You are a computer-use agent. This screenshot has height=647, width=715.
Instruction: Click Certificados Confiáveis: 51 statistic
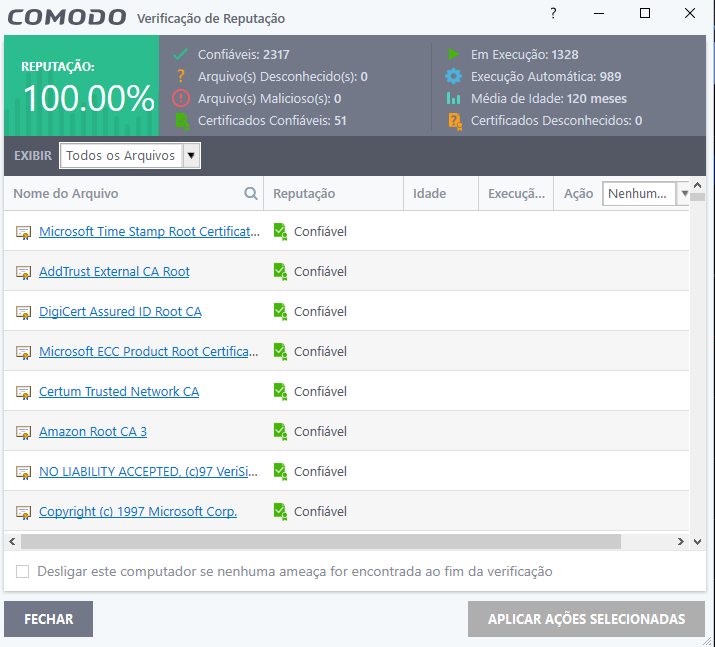coord(272,121)
